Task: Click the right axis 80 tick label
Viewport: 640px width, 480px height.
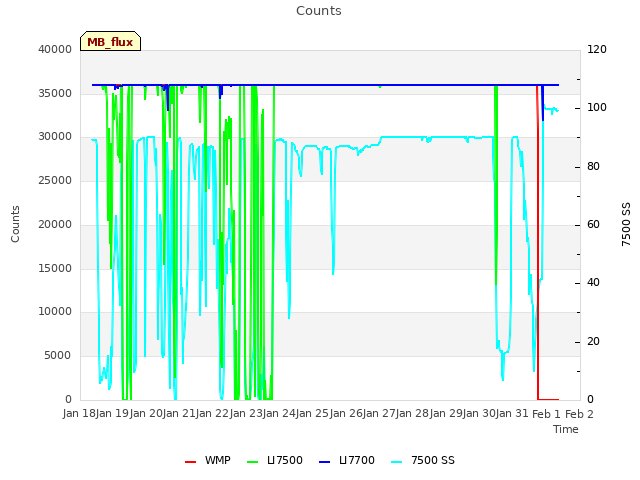Action: click(593, 167)
